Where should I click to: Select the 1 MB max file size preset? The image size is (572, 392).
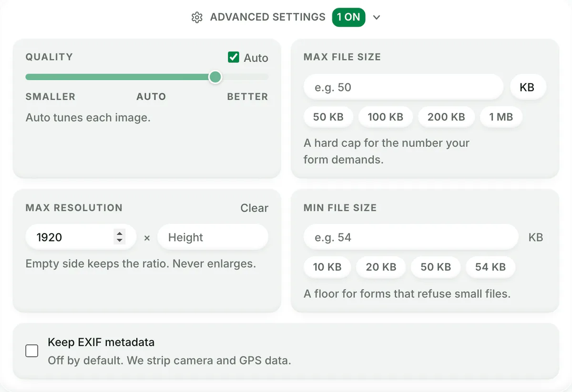click(501, 117)
